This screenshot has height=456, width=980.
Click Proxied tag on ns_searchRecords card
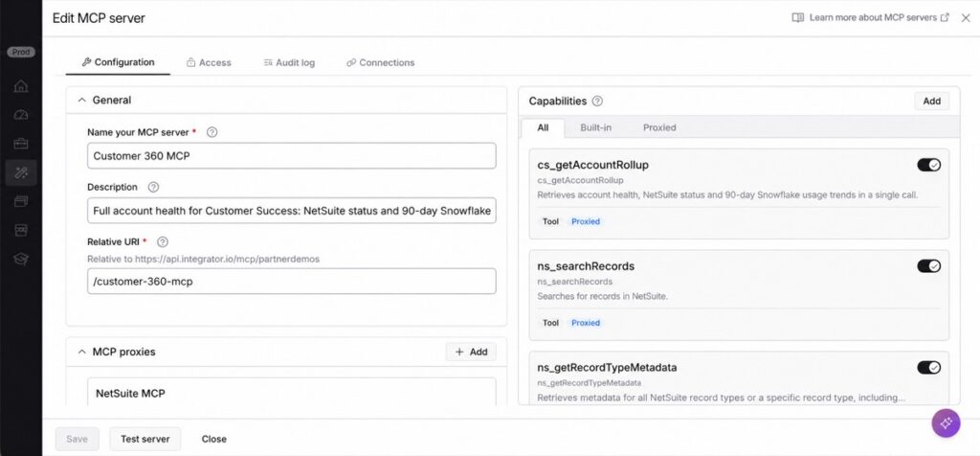[586, 323]
